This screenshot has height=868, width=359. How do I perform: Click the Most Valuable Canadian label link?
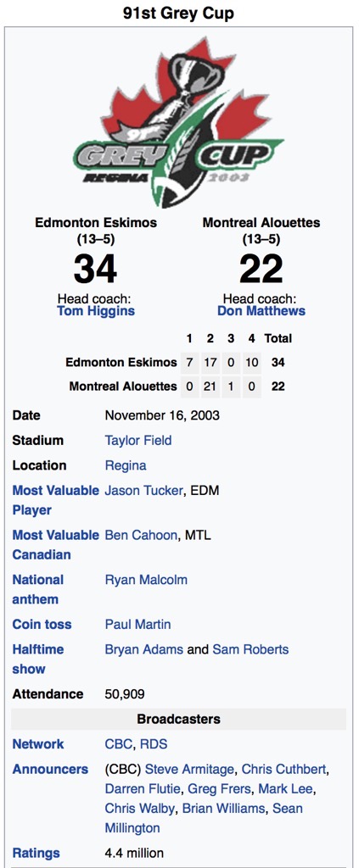(x=55, y=545)
